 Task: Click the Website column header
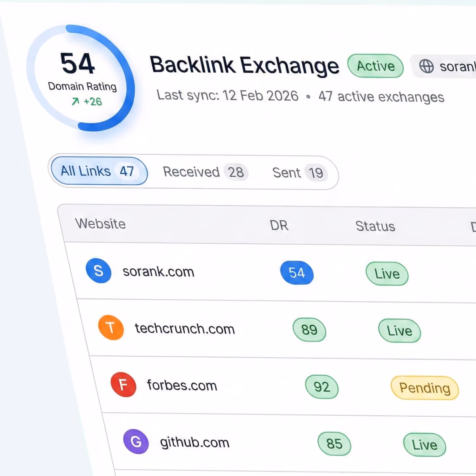[100, 223]
